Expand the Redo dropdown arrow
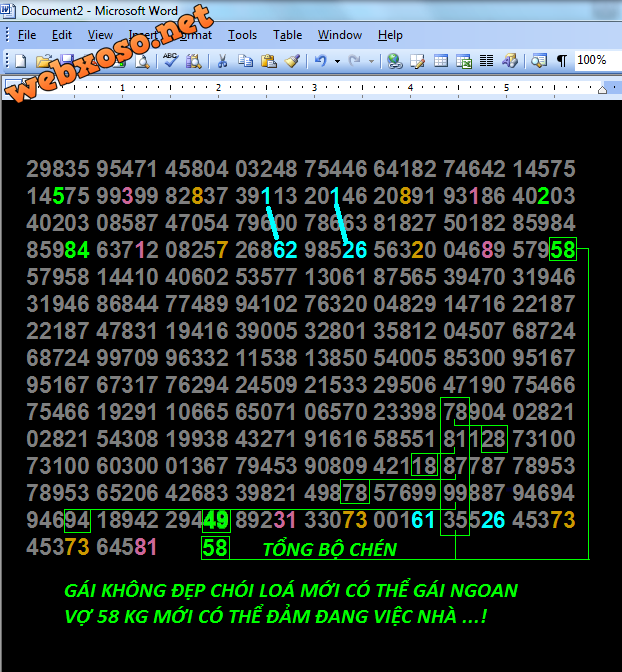 pos(372,61)
